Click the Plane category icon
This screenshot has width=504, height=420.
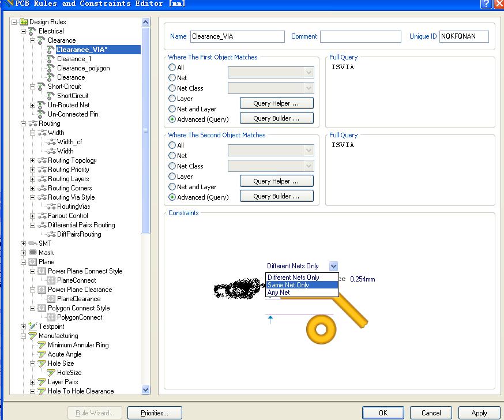tap(32, 262)
